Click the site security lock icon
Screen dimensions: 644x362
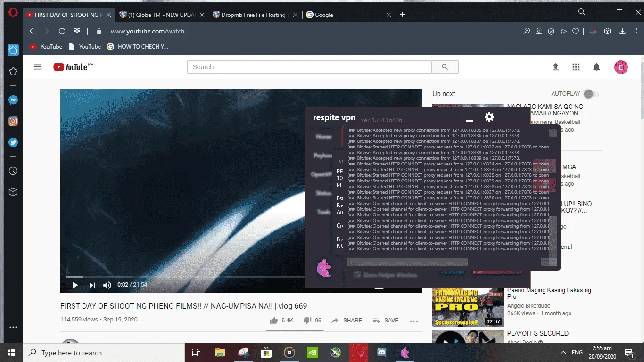pos(99,31)
